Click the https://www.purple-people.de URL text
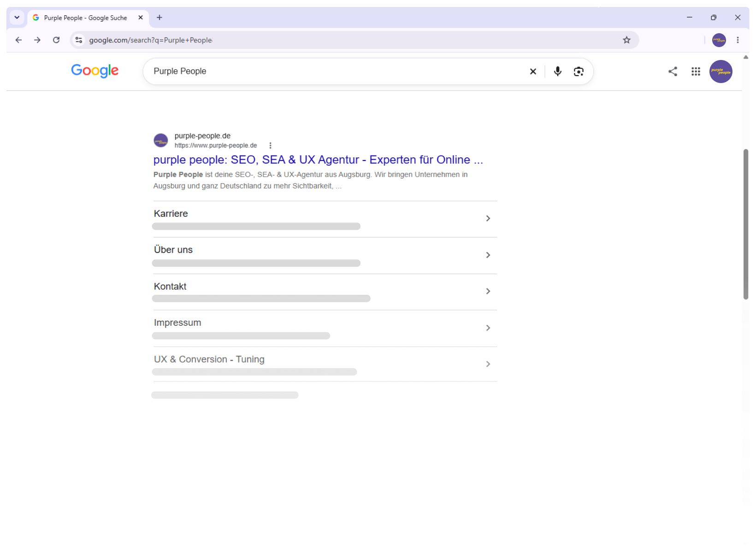Viewport: 756px width, 549px height. (x=216, y=145)
